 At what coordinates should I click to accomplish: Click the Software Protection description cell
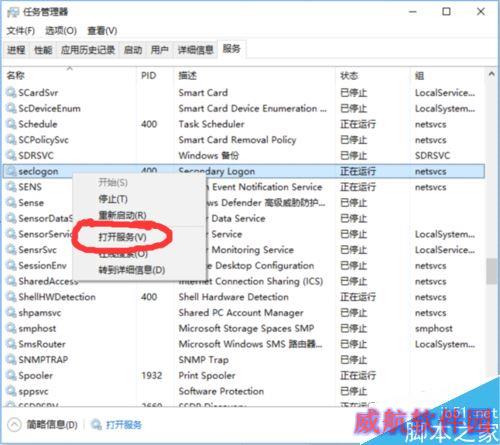point(221,391)
